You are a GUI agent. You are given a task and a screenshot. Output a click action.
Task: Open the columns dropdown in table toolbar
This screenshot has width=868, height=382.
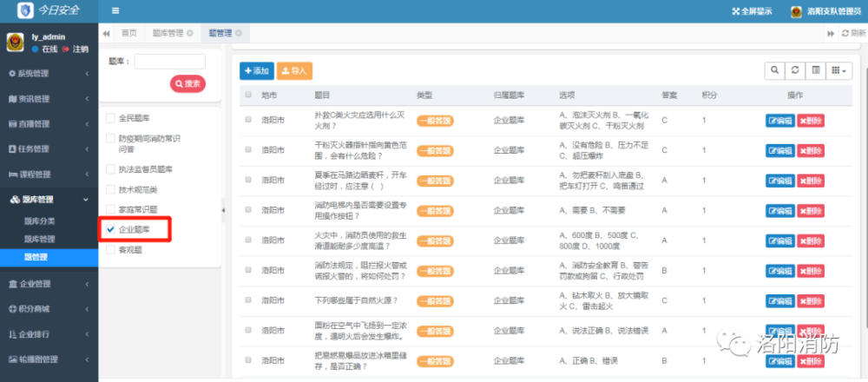[x=839, y=70]
